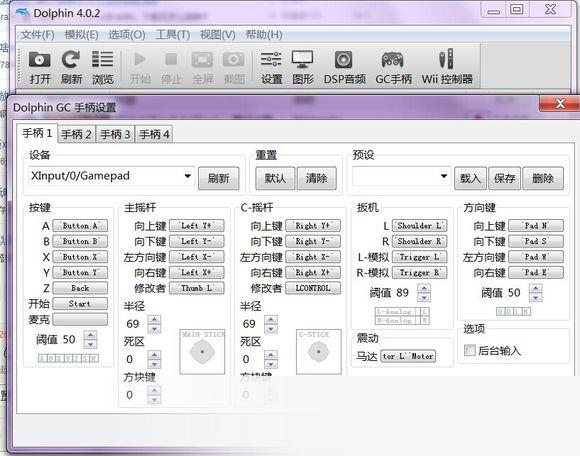Switch to the 手柄 3 tab

[x=115, y=134]
